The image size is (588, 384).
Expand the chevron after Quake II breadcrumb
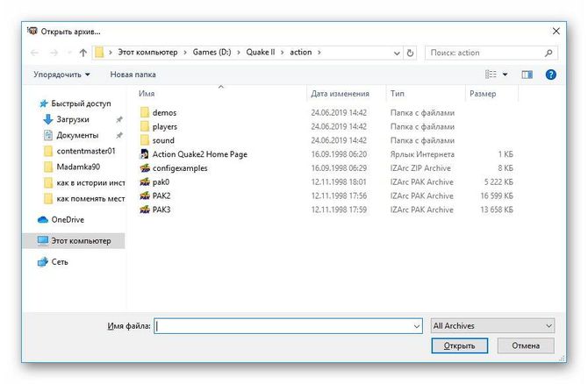pos(282,53)
